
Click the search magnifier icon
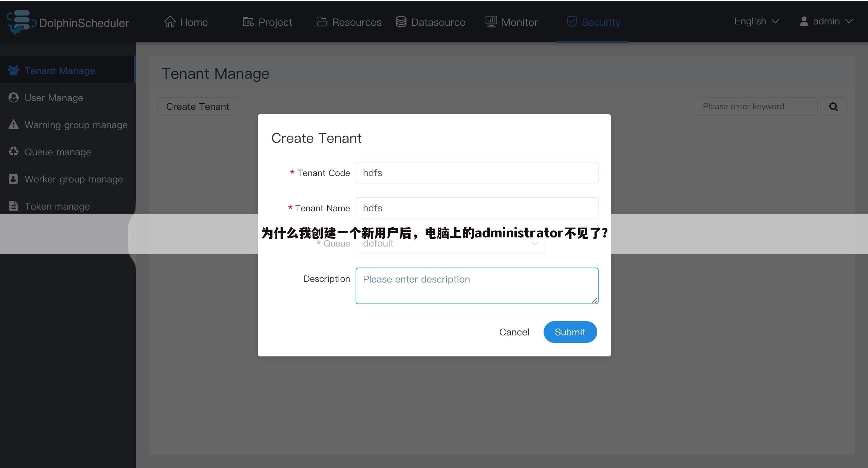(x=833, y=106)
